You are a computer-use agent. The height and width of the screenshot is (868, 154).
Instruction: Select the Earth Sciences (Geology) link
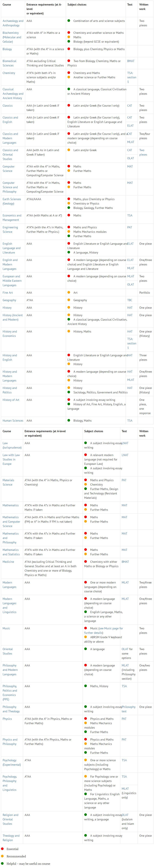click(12, 201)
